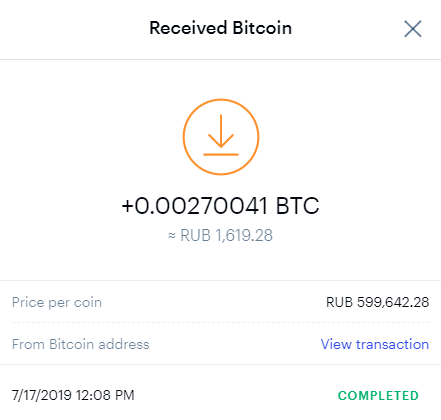This screenshot has width=441, height=420.
Task: Click the Received Bitcoin title heading
Action: pyautogui.click(x=220, y=28)
